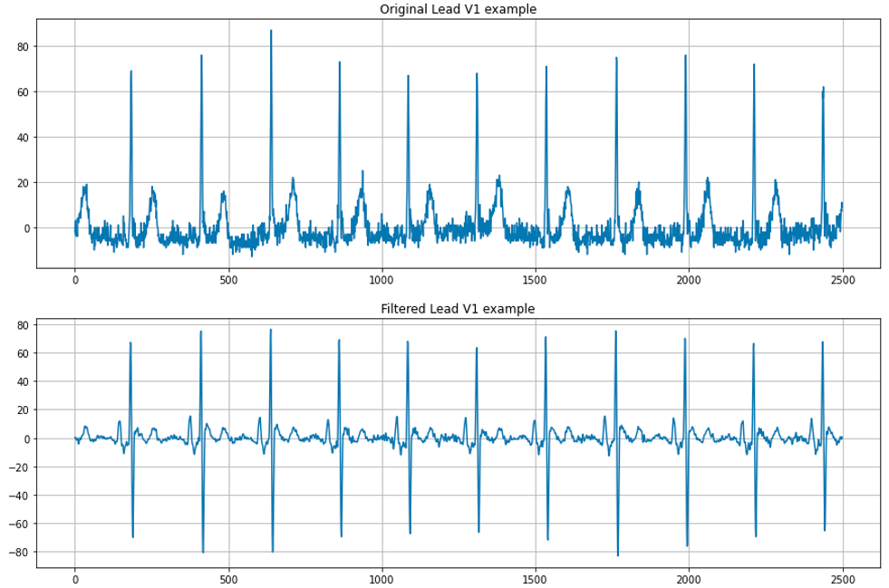Click the last R-peak in the original plot
The width and height of the screenshot is (889, 588).
(823, 88)
